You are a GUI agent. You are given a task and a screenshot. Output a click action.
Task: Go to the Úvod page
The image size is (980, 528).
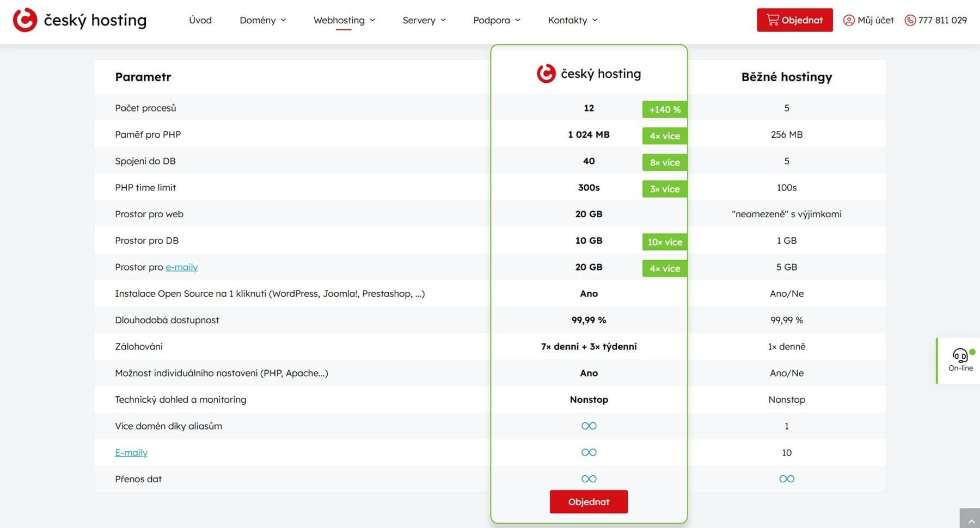(200, 20)
